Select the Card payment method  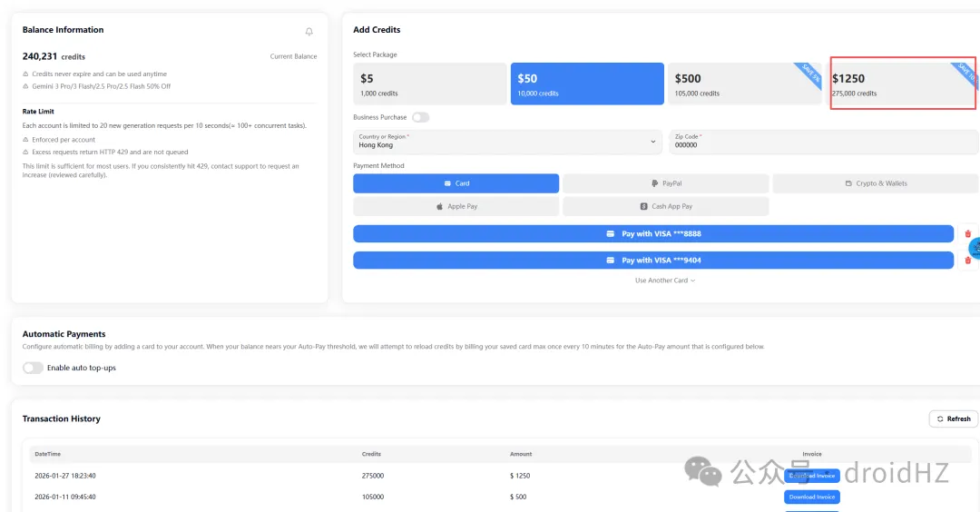pyautogui.click(x=456, y=183)
